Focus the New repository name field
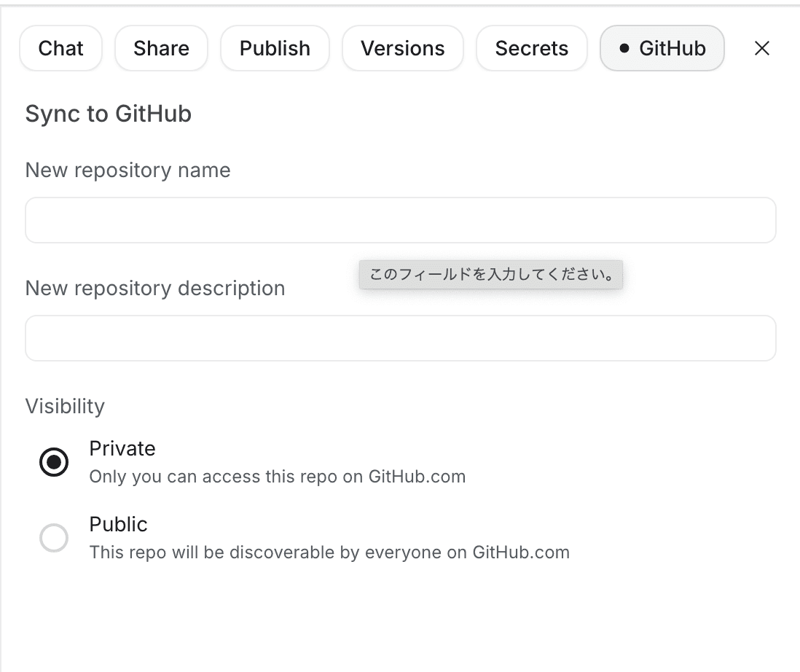Viewport: 800px width, 672px height. pos(401,220)
